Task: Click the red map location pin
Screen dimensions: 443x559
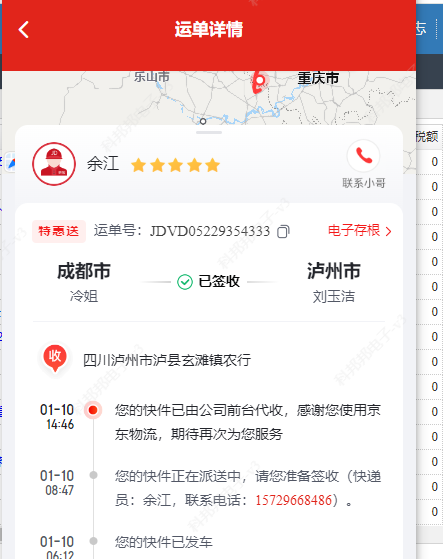Action: point(259,82)
